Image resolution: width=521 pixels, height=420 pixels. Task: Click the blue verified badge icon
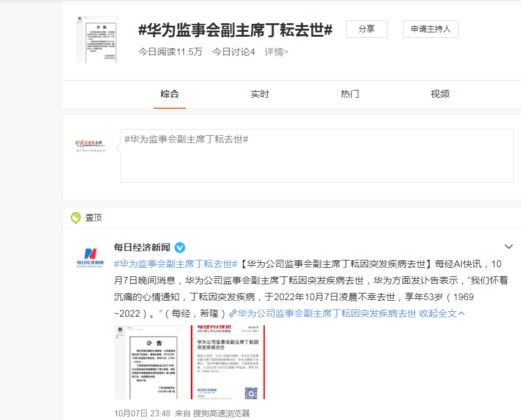pos(180,248)
